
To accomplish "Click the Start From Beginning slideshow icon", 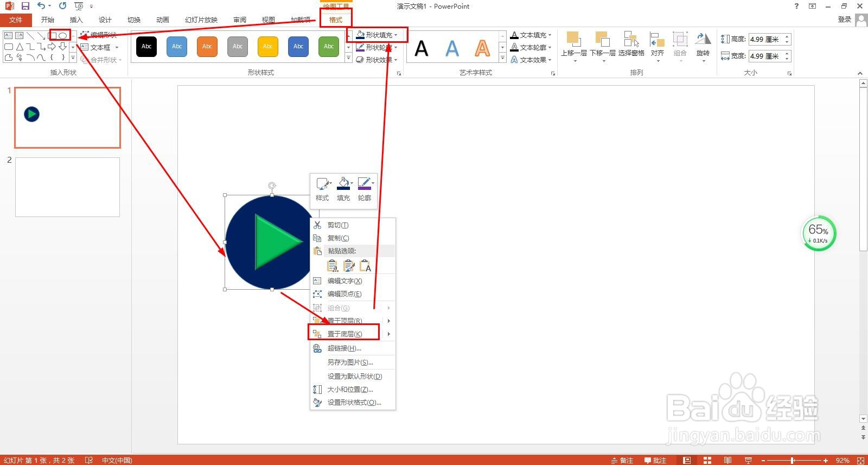I will pyautogui.click(x=79, y=6).
